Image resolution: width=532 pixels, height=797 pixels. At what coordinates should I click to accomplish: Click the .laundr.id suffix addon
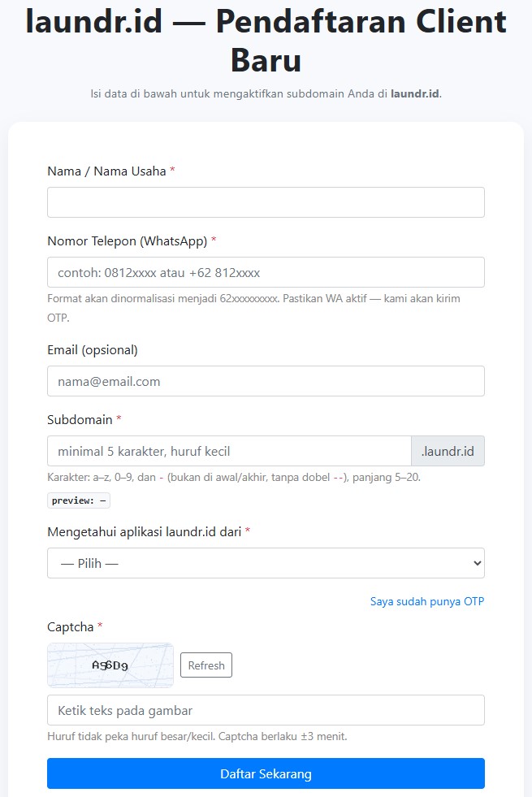pos(448,451)
